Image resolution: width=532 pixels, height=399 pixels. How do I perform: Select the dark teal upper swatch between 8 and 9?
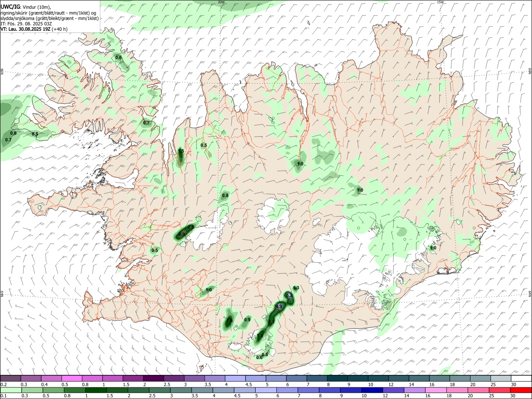337,379
